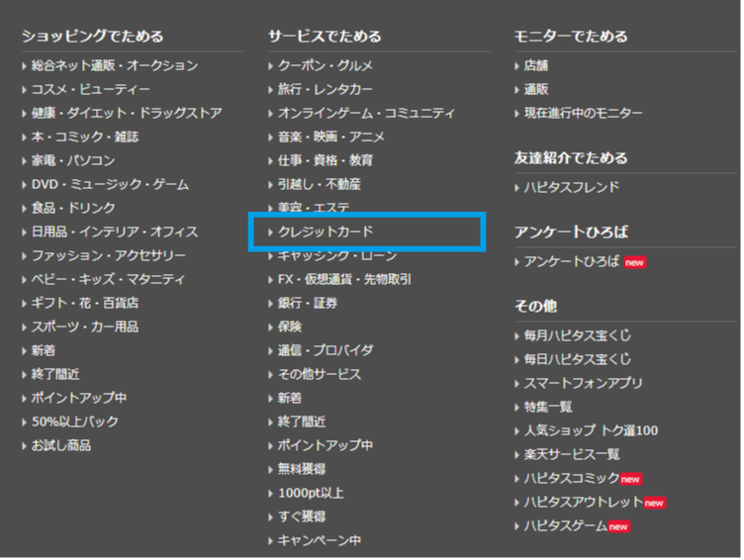Click the new badge next to ハピタスアウトレット
The height and width of the screenshot is (560, 744).
pos(655,504)
